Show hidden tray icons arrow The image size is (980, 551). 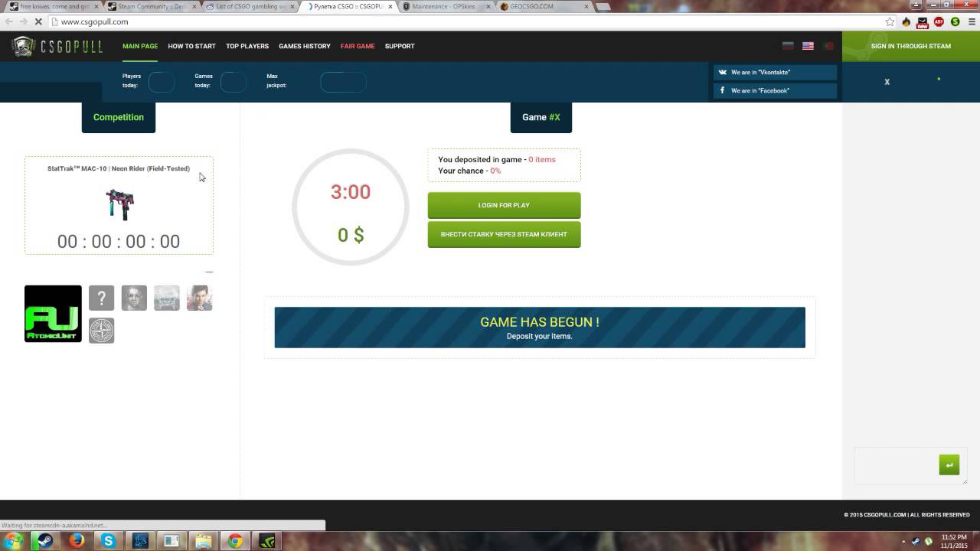click(903, 541)
